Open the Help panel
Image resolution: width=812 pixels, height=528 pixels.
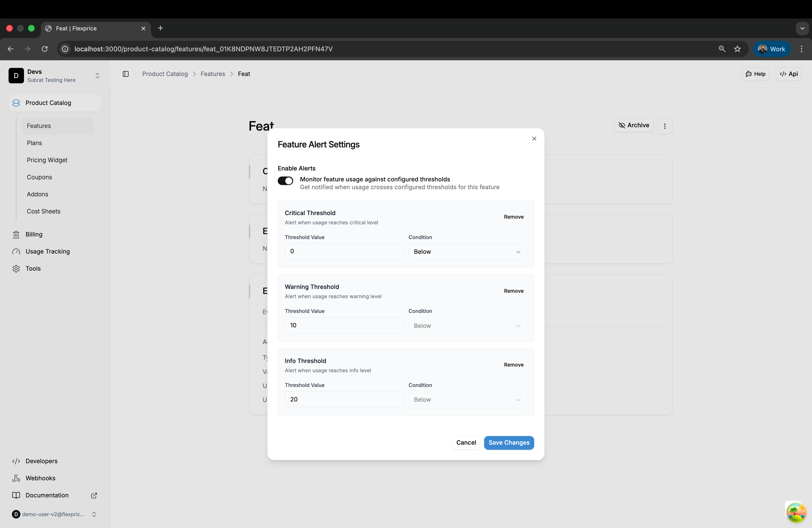(755, 74)
